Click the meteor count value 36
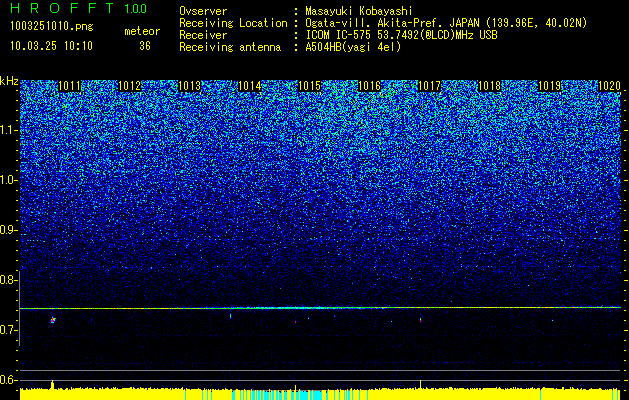The width and height of the screenshot is (629, 400). (x=145, y=46)
